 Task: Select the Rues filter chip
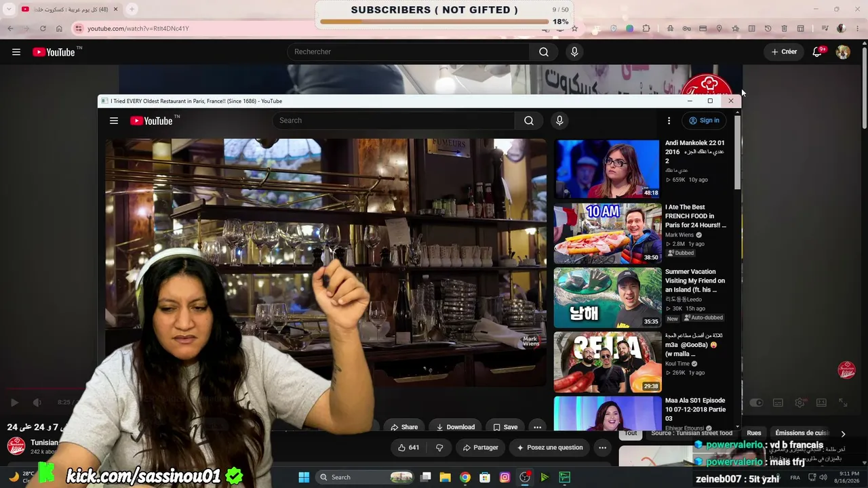(754, 433)
